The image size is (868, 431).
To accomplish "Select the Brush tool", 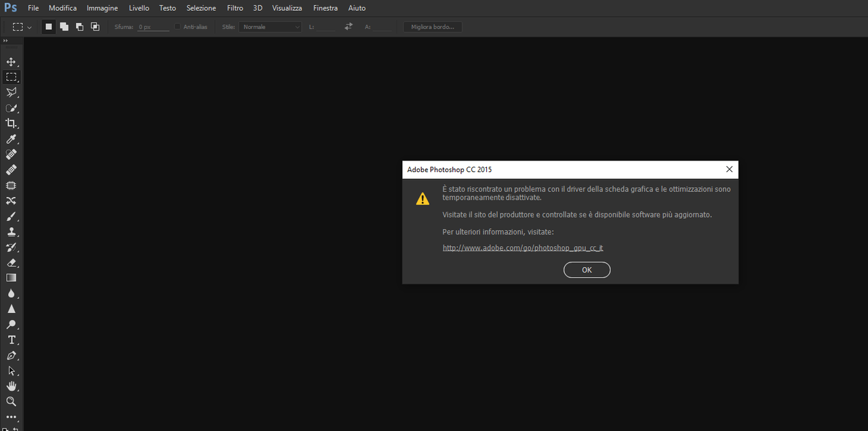I will 11,216.
